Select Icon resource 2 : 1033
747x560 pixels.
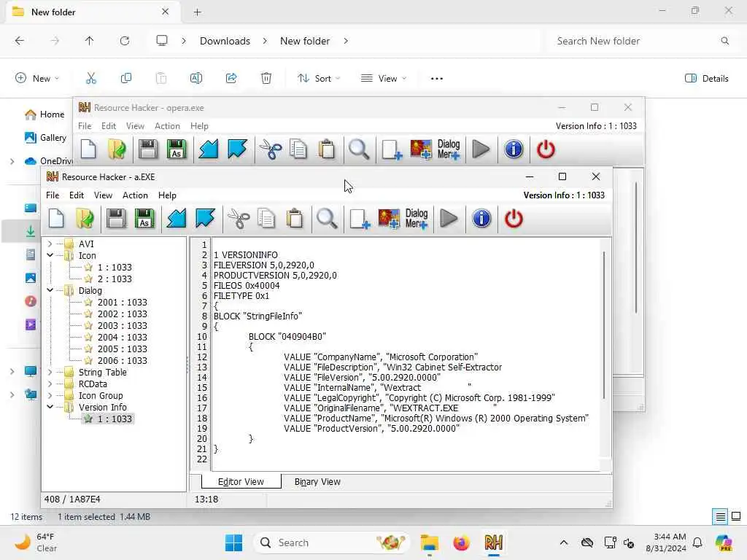(x=115, y=279)
